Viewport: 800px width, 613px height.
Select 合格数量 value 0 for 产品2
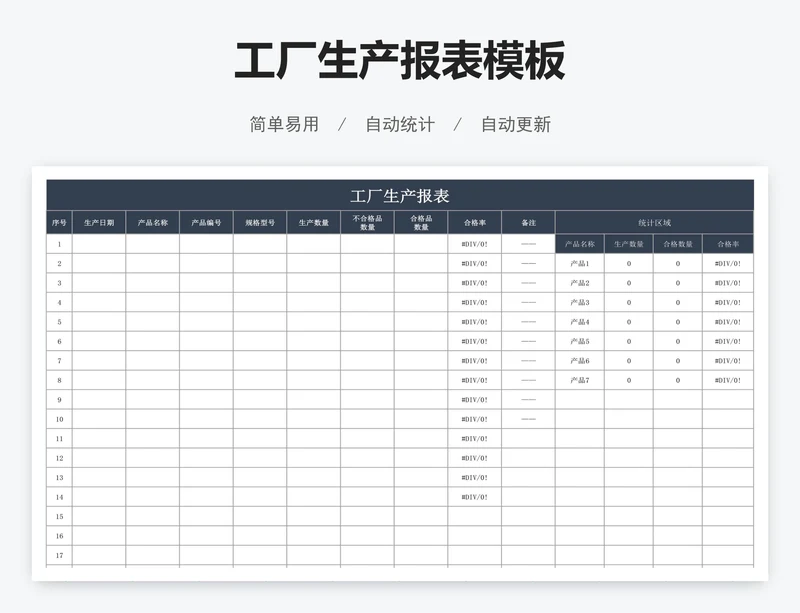(x=678, y=283)
